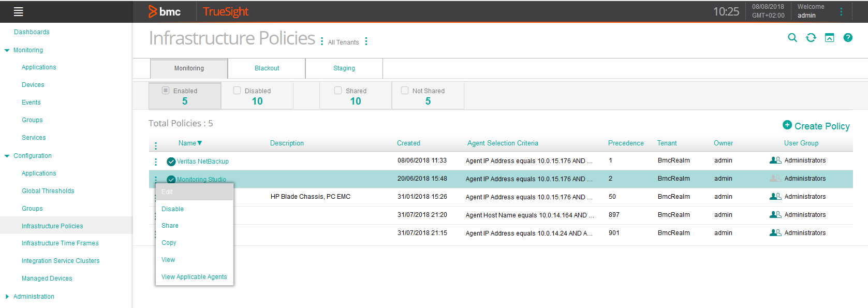Click the BMC logo
868x308 pixels.
165,11
